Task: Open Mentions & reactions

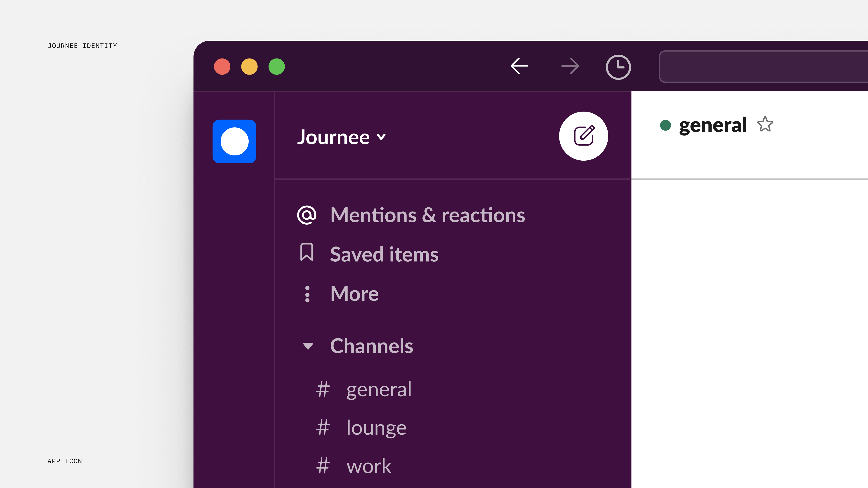Action: [x=427, y=215]
